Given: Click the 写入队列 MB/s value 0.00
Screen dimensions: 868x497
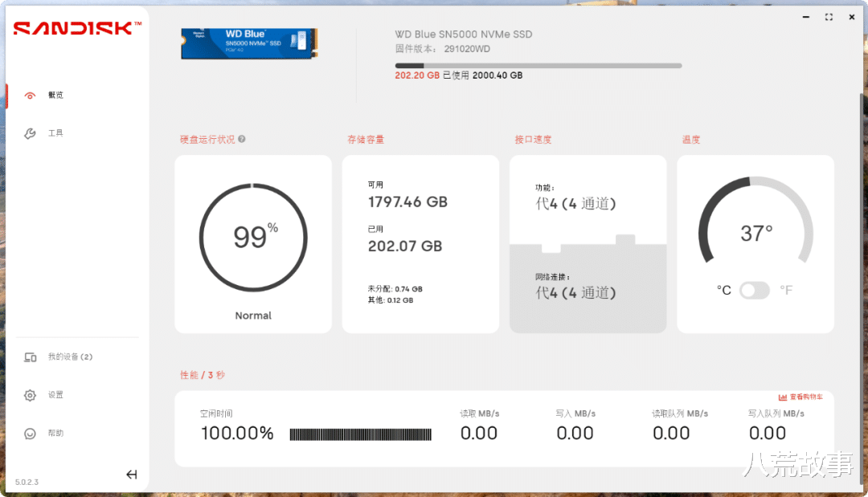Looking at the screenshot, I should click(768, 434).
